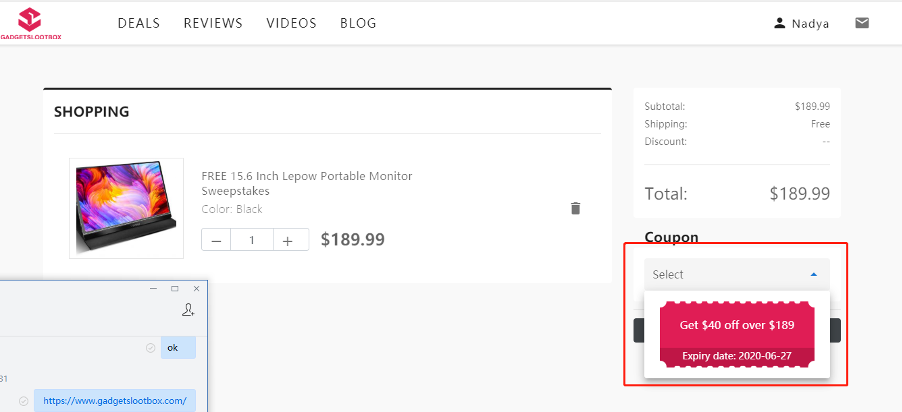The width and height of the screenshot is (902, 412).
Task: Navigate to the BLOG page
Action: tap(358, 23)
